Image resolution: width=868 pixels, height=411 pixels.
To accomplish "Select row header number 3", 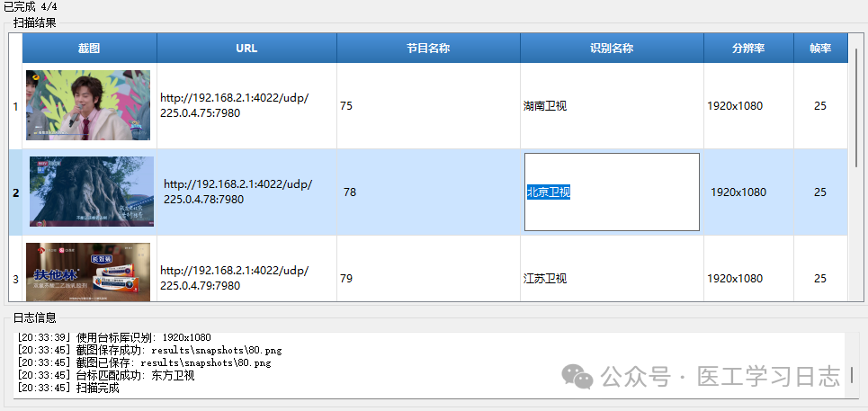I will [15, 279].
